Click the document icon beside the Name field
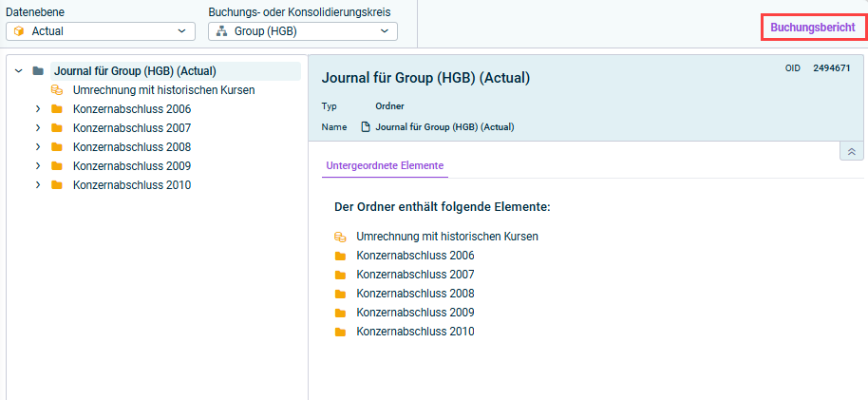The width and height of the screenshot is (868, 400). click(365, 127)
